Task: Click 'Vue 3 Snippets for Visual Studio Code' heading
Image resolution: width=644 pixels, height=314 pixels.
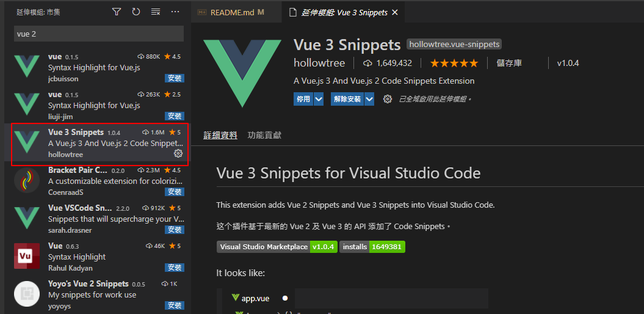Action: point(349,173)
